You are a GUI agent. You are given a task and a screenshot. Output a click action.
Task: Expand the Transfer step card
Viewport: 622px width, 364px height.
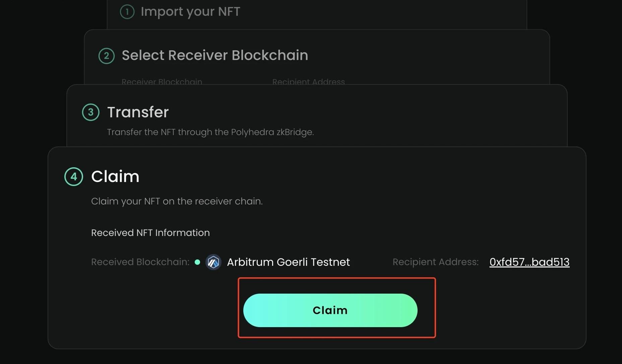[138, 112]
